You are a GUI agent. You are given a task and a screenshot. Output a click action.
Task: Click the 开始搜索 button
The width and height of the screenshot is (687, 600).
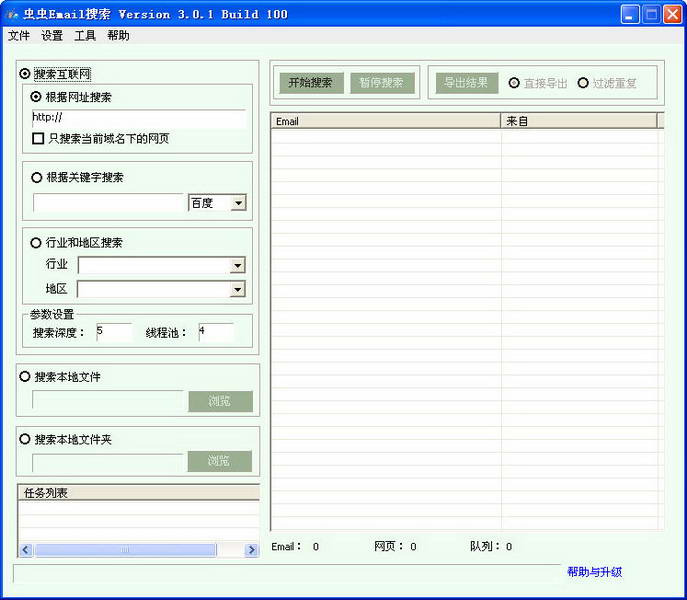[x=311, y=82]
